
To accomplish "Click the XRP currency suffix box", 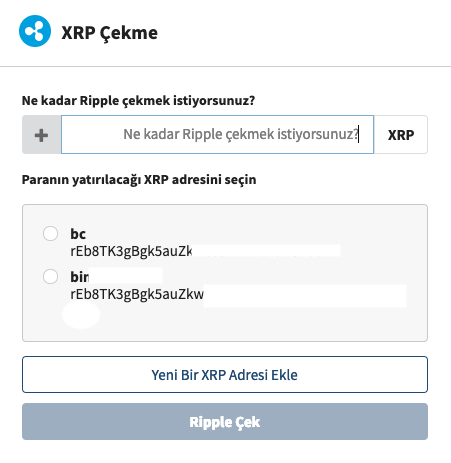I will pyautogui.click(x=401, y=135).
